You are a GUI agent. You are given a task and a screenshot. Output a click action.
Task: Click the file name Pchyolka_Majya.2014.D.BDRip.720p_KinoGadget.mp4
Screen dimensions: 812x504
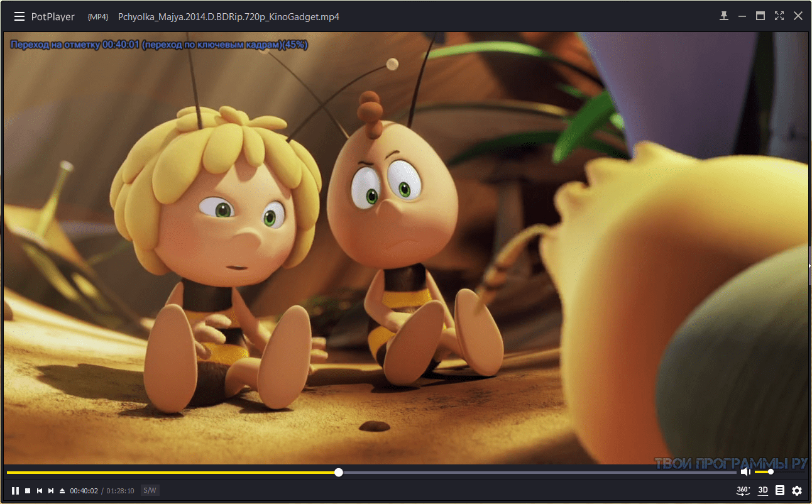pyautogui.click(x=229, y=17)
